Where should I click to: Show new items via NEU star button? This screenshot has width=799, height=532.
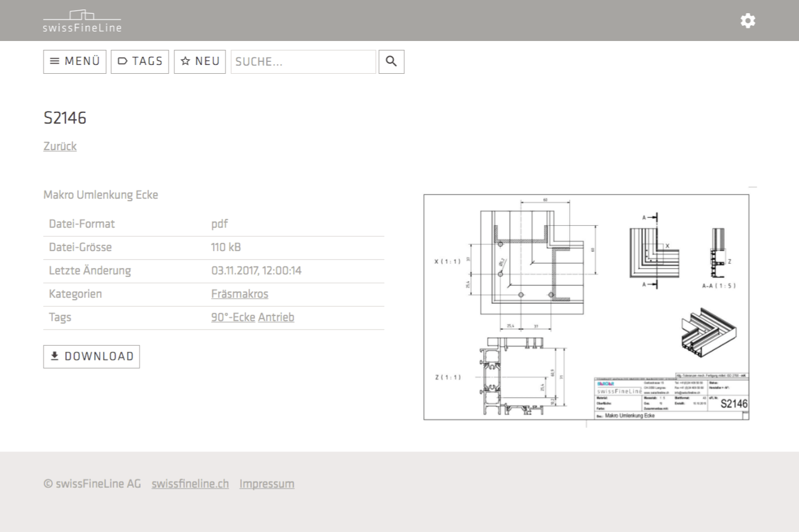[200, 62]
